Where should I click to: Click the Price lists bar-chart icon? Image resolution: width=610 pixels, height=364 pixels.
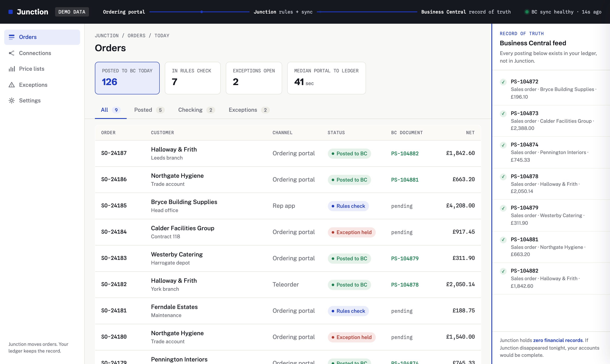click(x=11, y=69)
